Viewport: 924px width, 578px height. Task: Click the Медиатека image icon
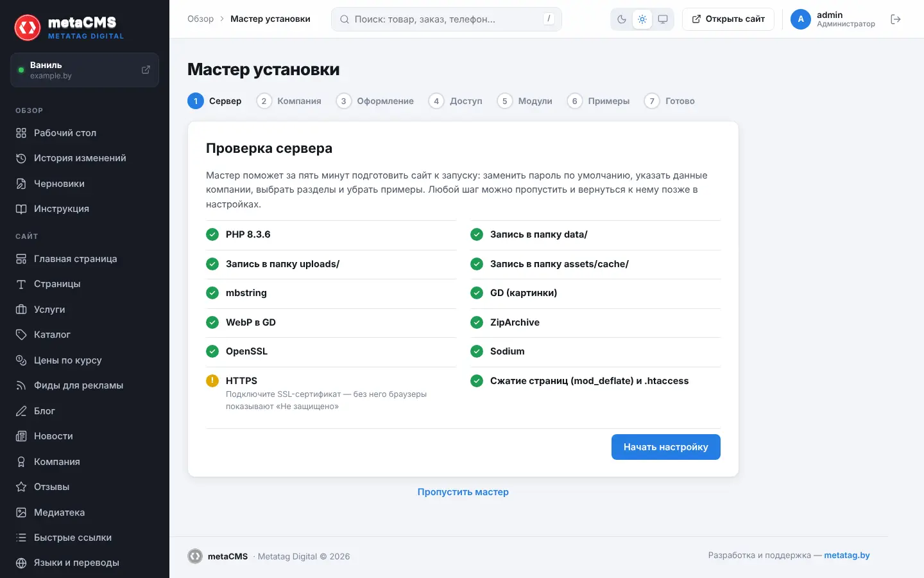tap(21, 512)
